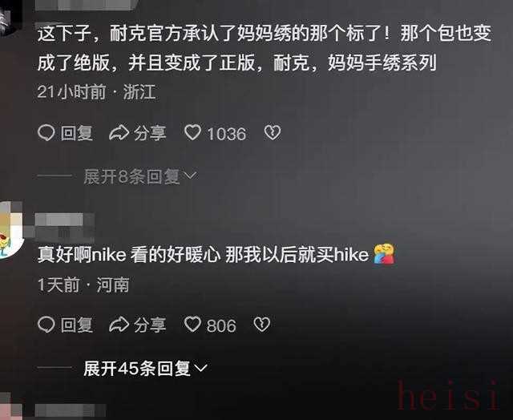Click chevron next to 展开45条回复
This screenshot has width=513, height=420.
point(201,369)
